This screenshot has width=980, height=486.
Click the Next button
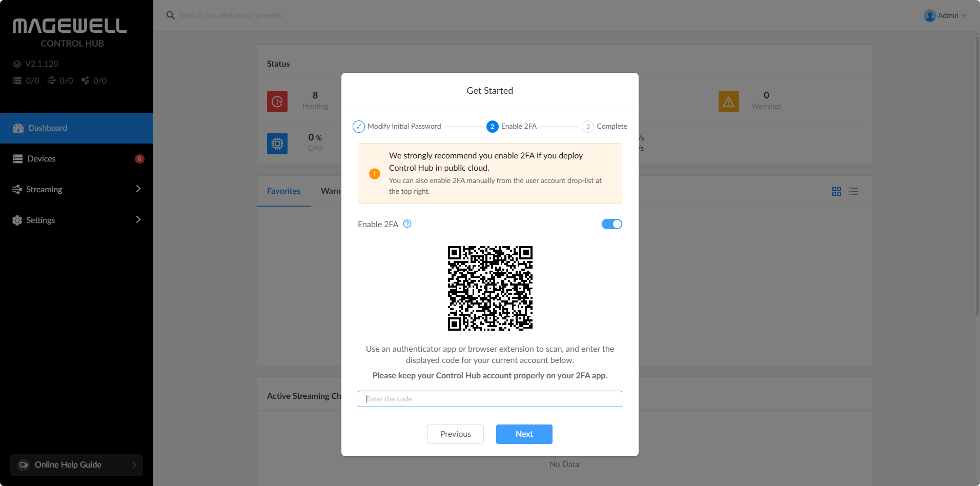point(524,434)
